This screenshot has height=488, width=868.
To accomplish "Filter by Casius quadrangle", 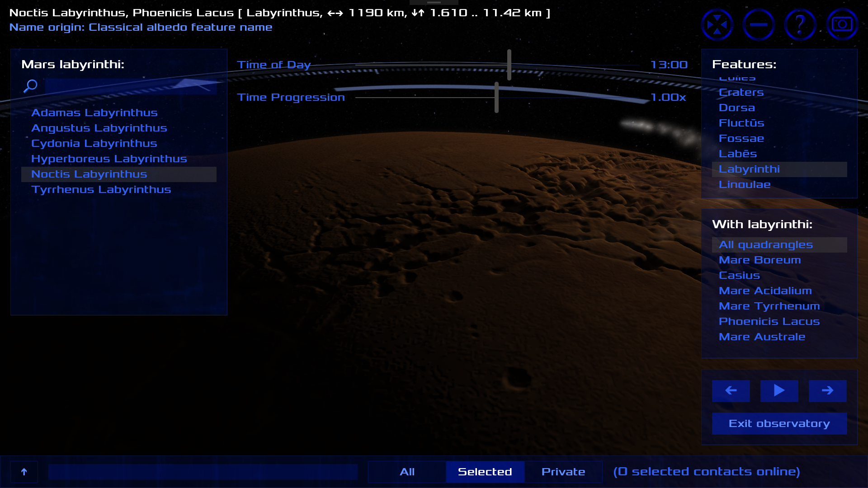I will [x=779, y=276].
